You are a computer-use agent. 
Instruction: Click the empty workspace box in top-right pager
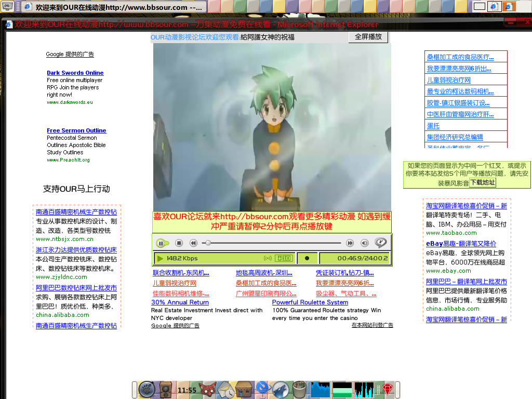(479, 6)
